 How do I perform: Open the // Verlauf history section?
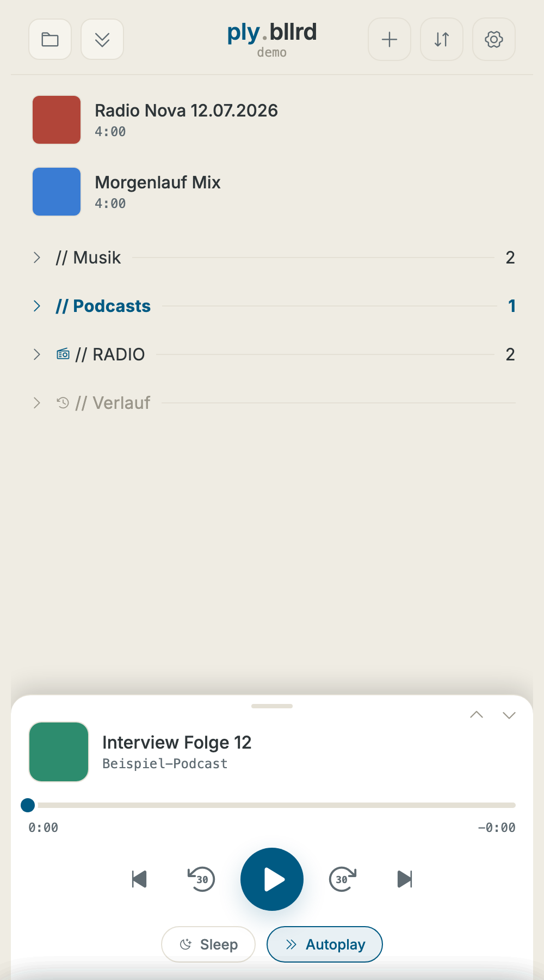tap(272, 403)
